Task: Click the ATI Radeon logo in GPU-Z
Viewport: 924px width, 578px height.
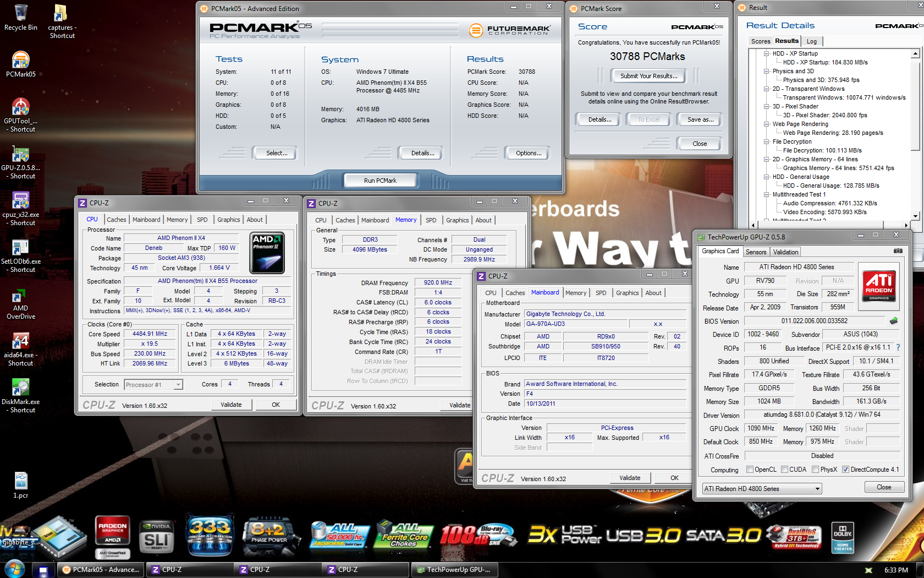Action: click(879, 286)
